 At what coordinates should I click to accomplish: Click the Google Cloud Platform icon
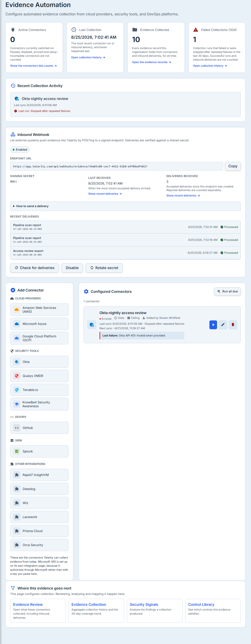(x=17, y=338)
